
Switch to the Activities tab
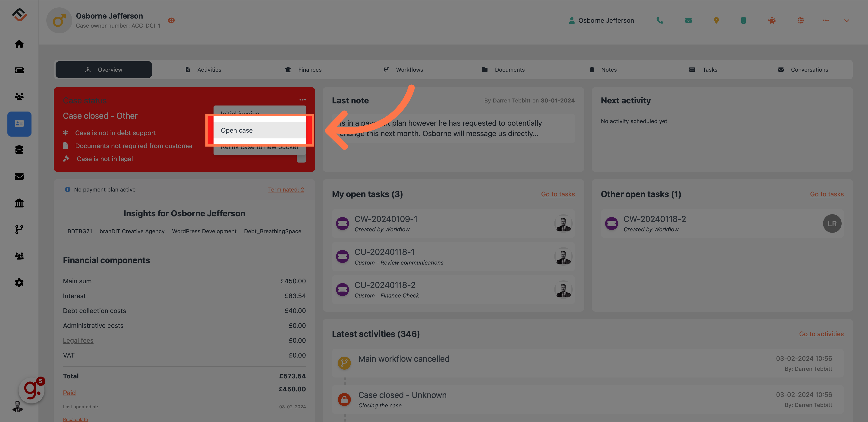[209, 69]
